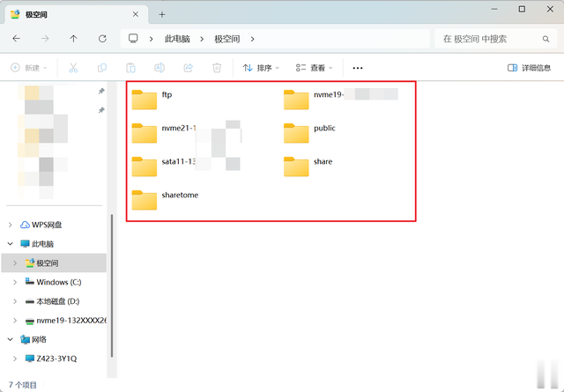Open the three-dot more options menu

[x=358, y=68]
